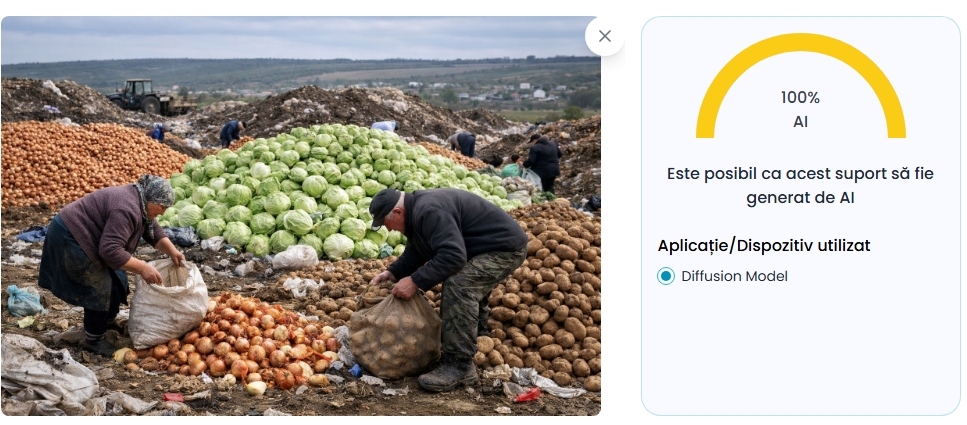Click the 'Este posibil ca acest suport' message

pos(800,186)
